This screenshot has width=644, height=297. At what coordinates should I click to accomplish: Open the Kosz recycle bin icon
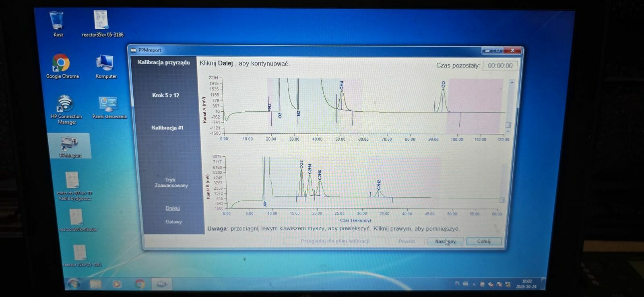tap(56, 21)
